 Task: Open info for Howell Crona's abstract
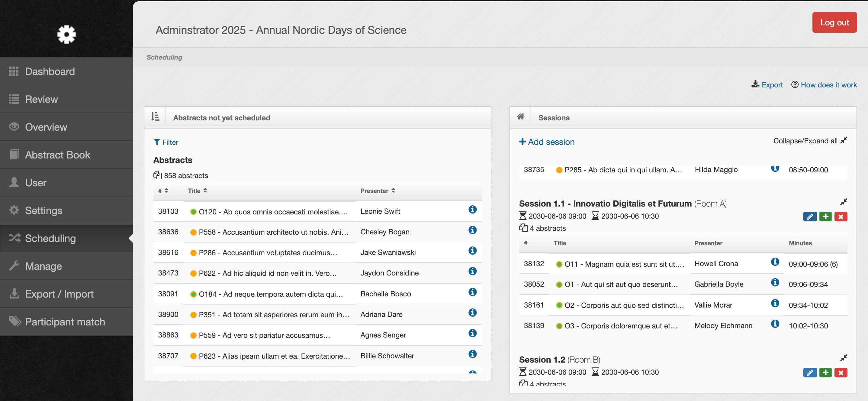(x=775, y=262)
